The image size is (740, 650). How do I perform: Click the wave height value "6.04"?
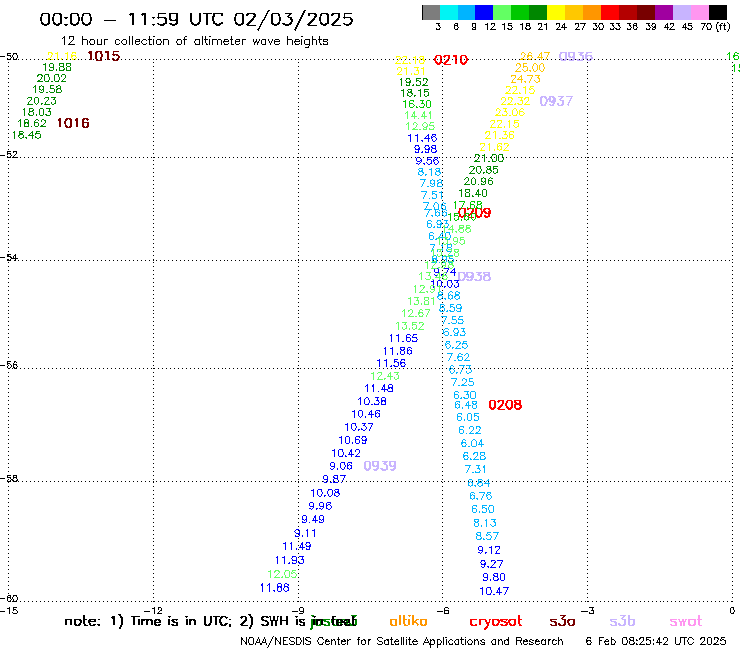[472, 443]
